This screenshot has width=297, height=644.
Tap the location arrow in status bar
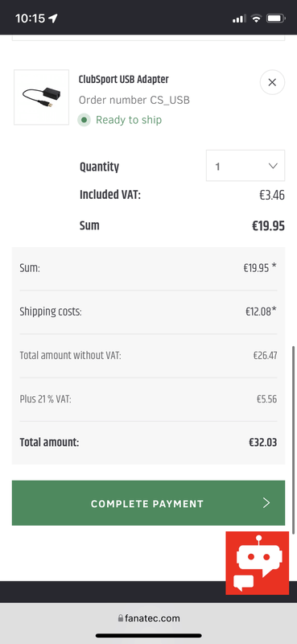[53, 18]
